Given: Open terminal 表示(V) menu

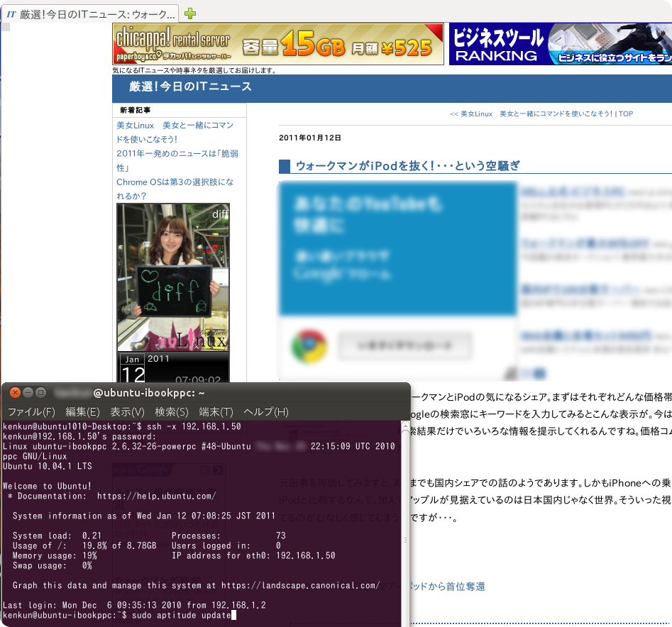Looking at the screenshot, I should coord(127,412).
